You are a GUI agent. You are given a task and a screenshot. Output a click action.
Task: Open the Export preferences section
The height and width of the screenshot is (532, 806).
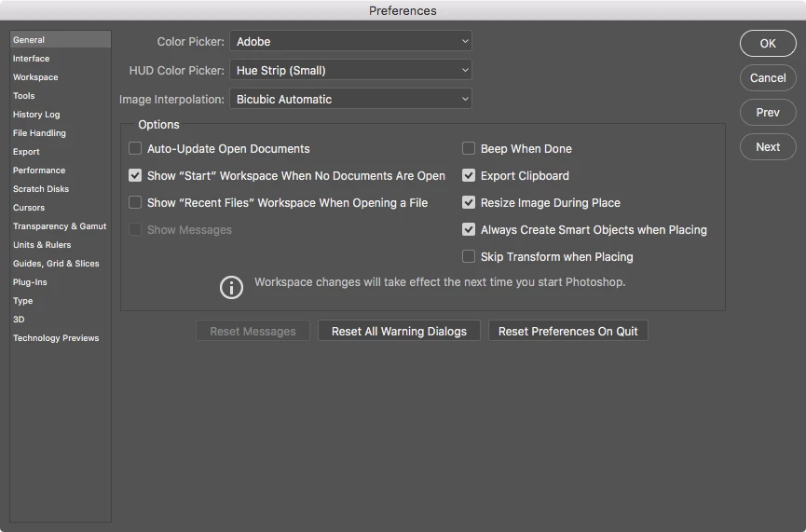pos(61,152)
